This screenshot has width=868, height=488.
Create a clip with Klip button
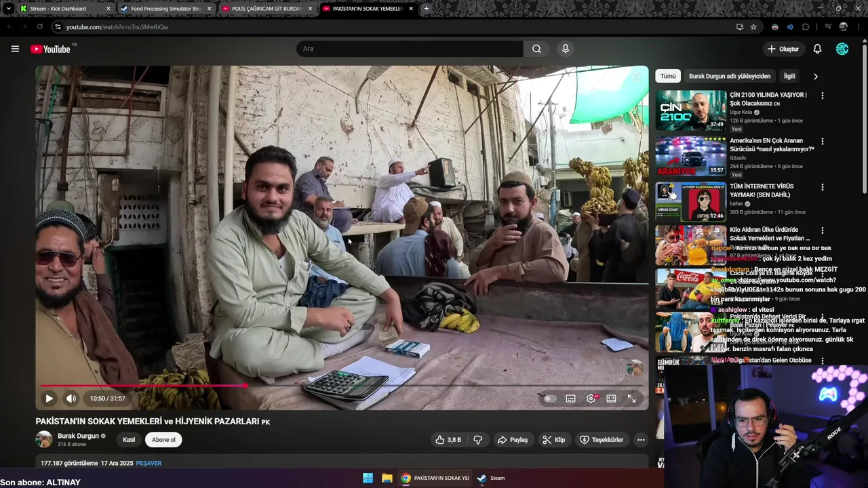pyautogui.click(x=553, y=440)
